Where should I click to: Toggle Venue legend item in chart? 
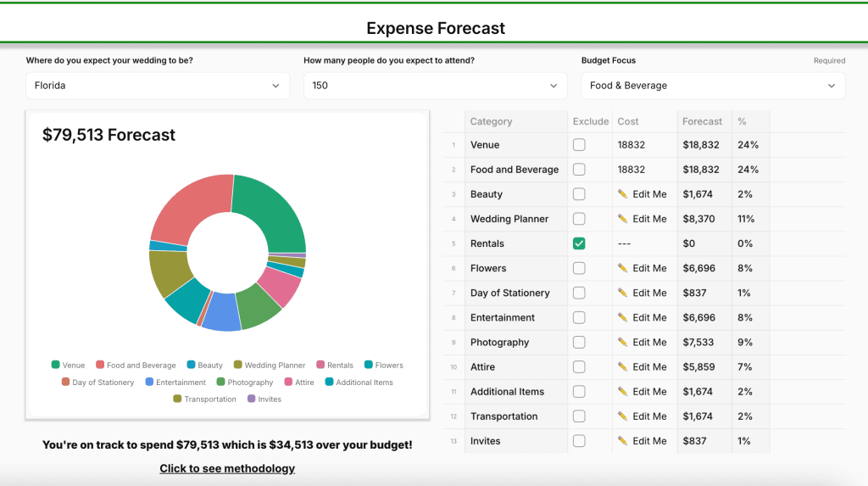tap(68, 366)
